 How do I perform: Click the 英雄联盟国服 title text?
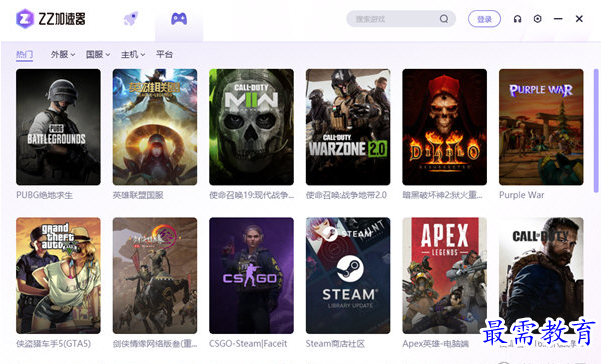[138, 195]
